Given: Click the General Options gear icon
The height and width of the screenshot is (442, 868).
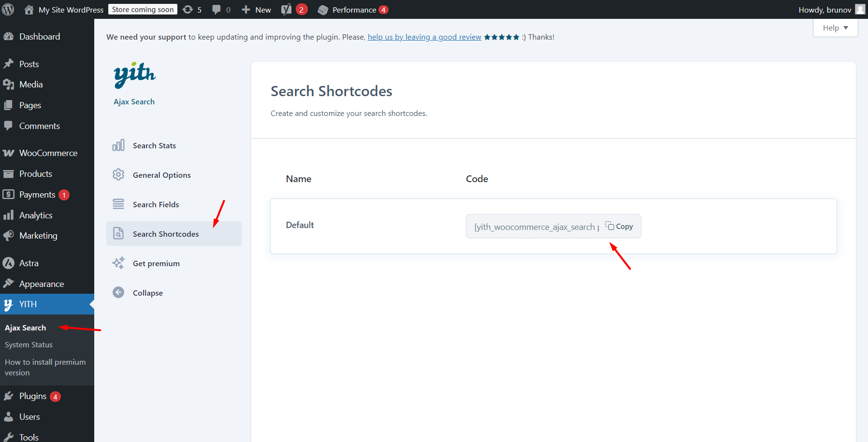Looking at the screenshot, I should [118, 174].
